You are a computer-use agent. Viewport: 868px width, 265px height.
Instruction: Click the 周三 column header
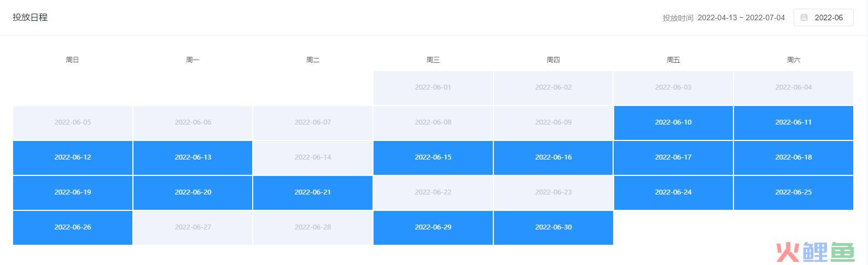433,60
